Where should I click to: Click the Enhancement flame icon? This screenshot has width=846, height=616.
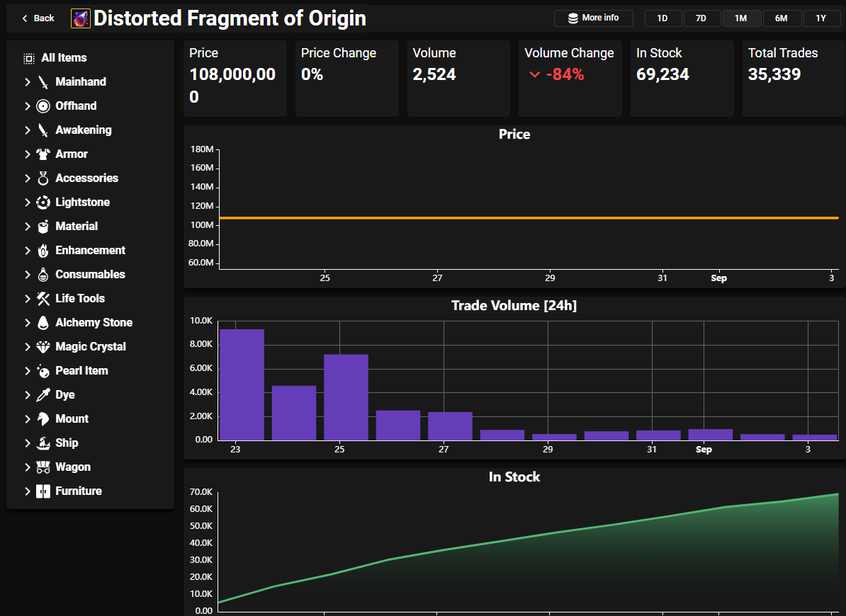pyautogui.click(x=43, y=251)
